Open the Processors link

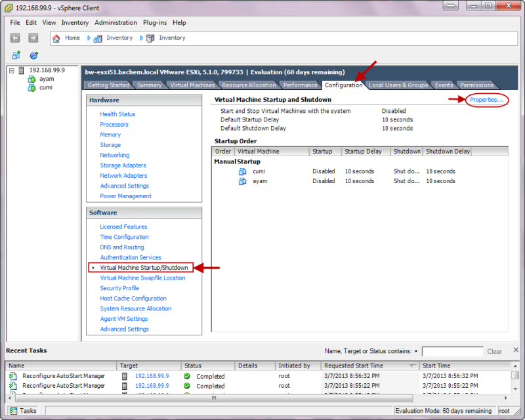pos(114,125)
